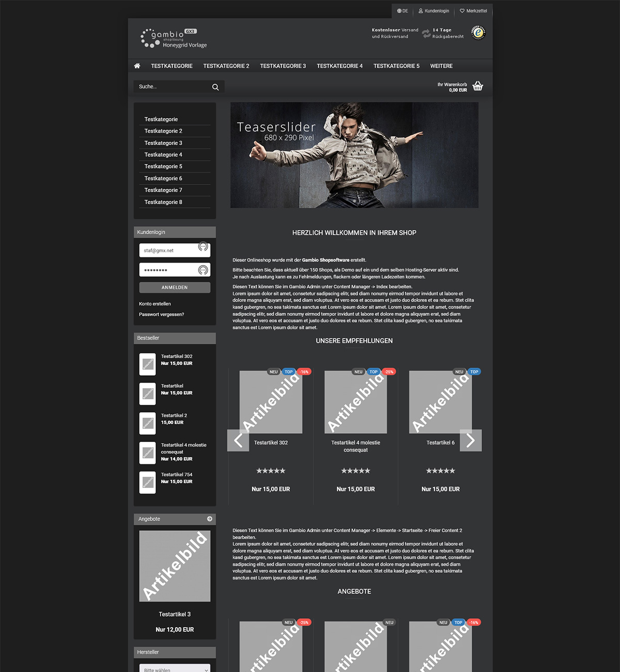Click the magnifying glass search icon

click(x=215, y=87)
